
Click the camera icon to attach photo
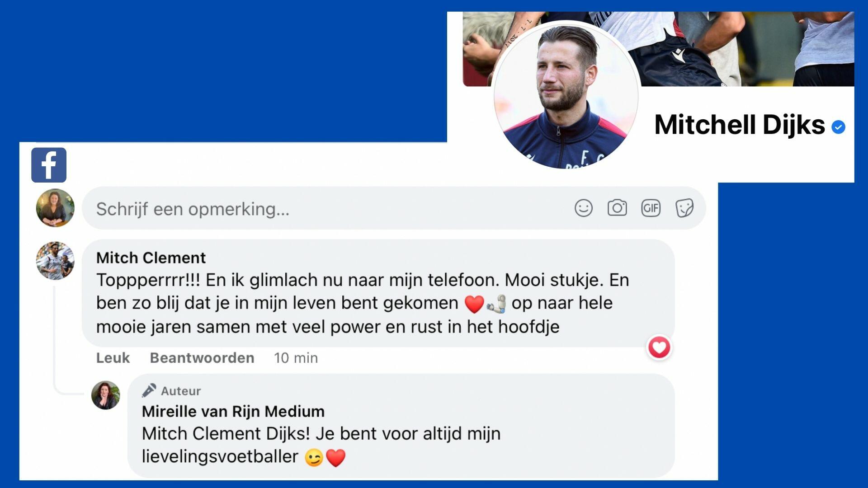tap(617, 208)
